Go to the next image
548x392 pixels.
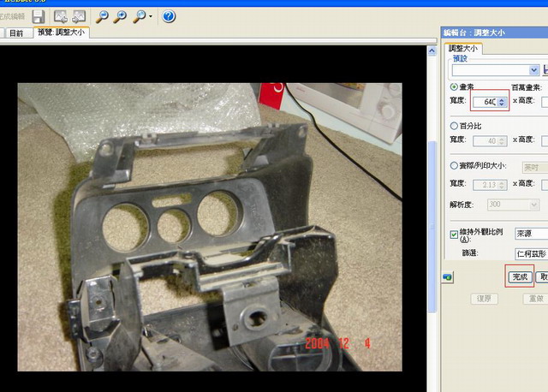[79, 15]
